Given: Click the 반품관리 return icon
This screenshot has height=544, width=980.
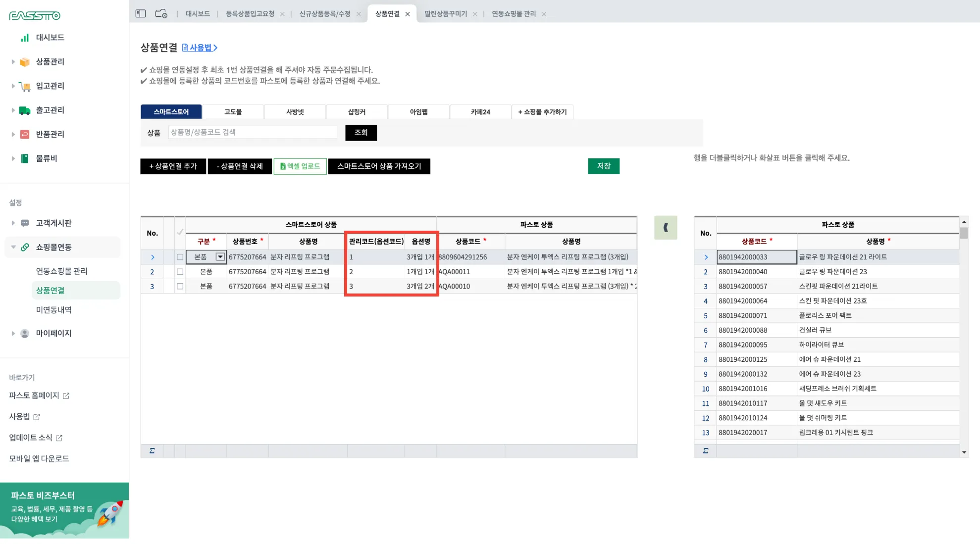Looking at the screenshot, I should (24, 135).
